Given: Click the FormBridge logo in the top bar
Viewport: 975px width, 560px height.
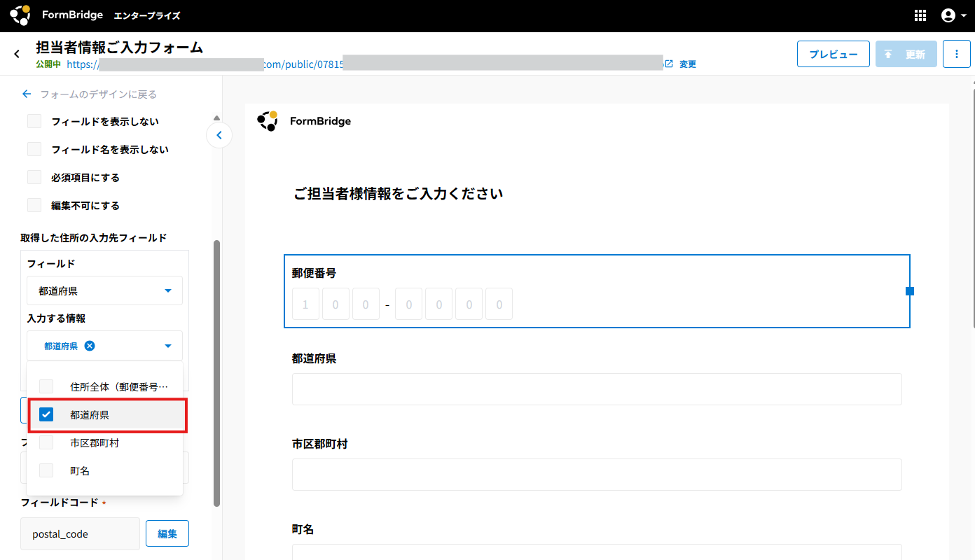Looking at the screenshot, I should (21, 15).
